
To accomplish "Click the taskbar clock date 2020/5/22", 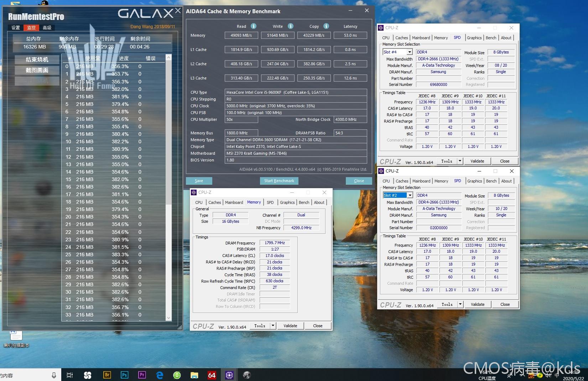I will point(573,379).
